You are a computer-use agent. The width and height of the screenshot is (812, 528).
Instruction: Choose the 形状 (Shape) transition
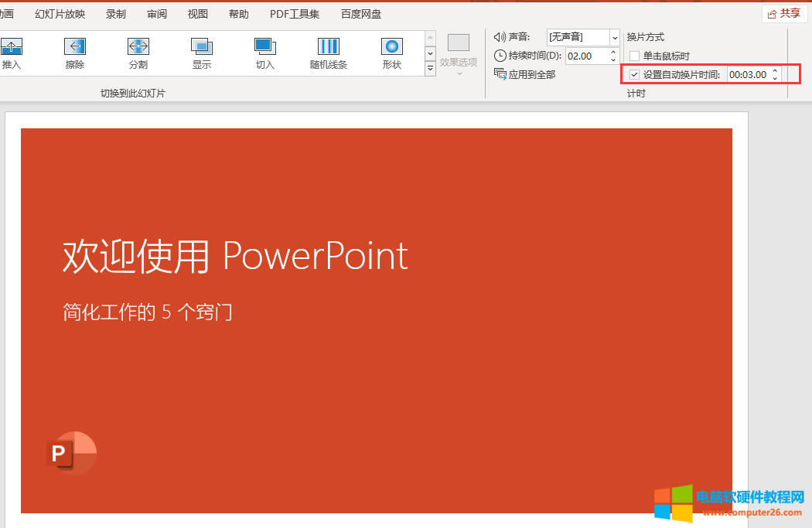pos(392,53)
